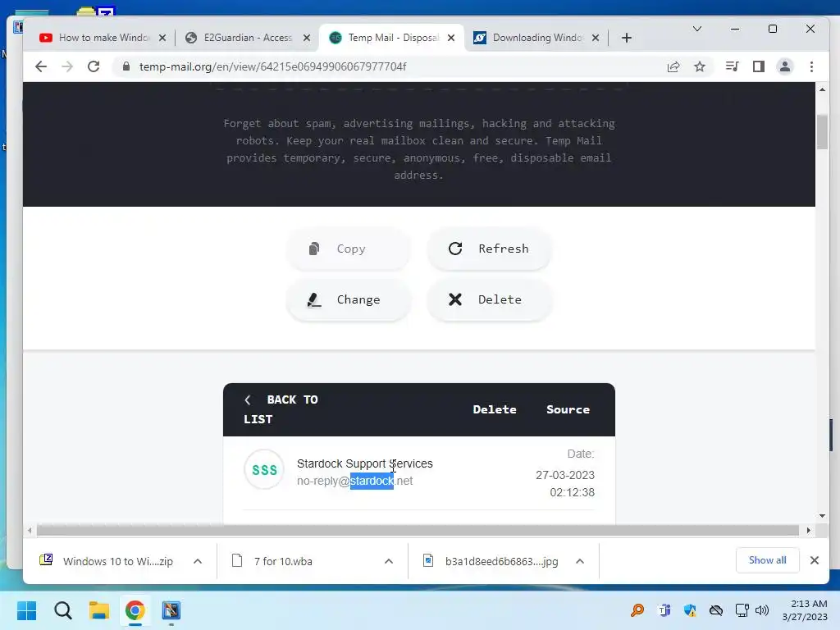The width and height of the screenshot is (840, 630).
Task: Show all downloads
Action: pos(767,560)
